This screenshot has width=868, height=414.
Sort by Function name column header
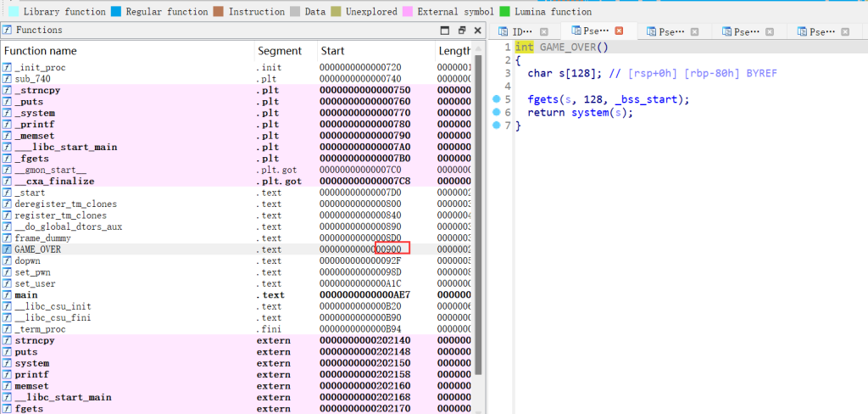(41, 51)
